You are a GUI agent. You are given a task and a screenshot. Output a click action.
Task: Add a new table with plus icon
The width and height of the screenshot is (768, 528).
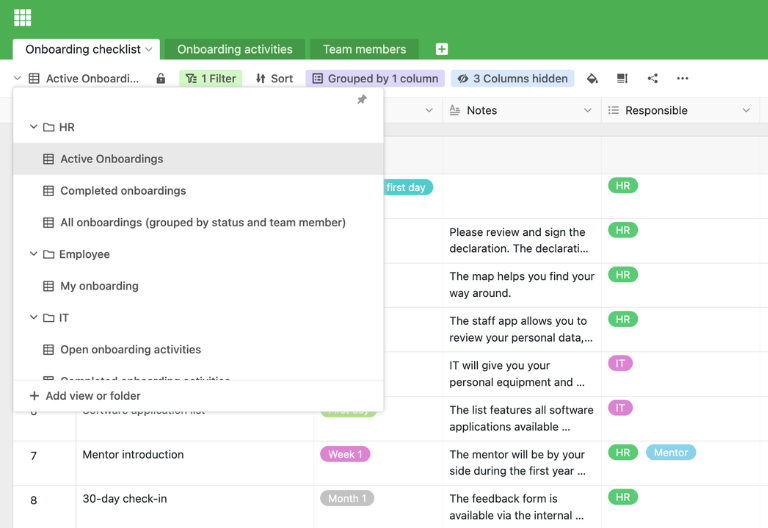point(442,49)
